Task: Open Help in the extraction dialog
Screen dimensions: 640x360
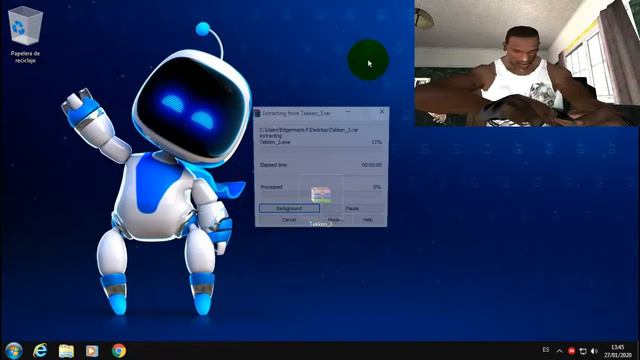Action: 368,220
